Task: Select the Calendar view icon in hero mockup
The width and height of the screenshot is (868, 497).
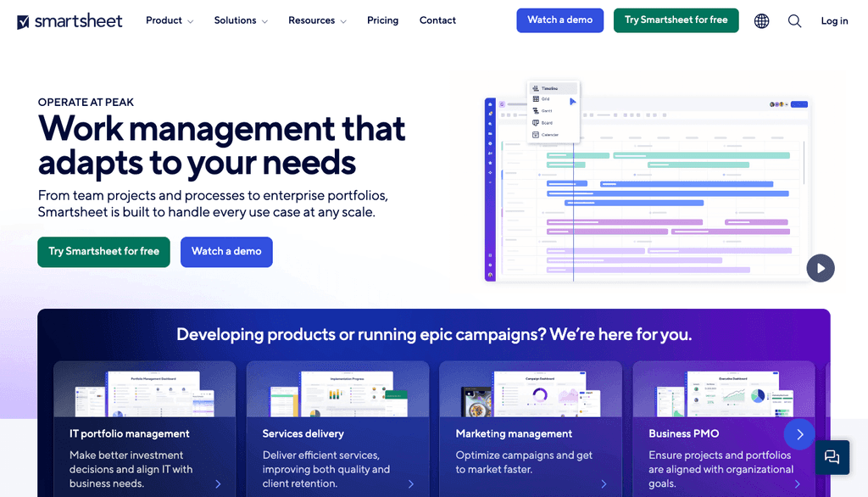Action: tap(536, 134)
